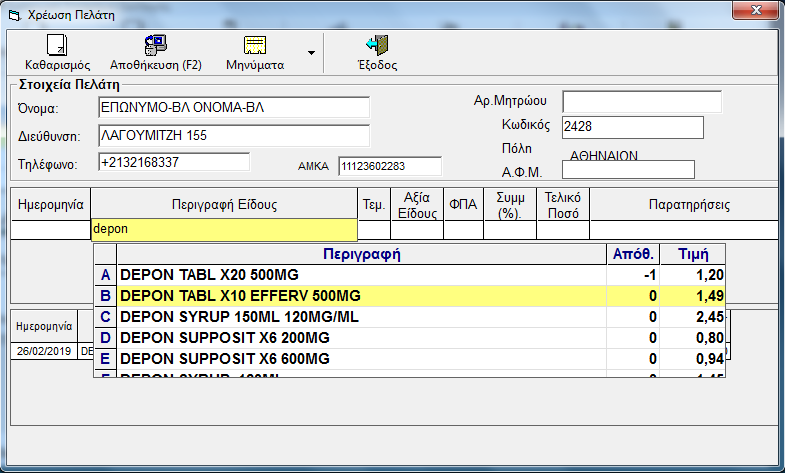Click the Τελικό Ποσό column header
The height and width of the screenshot is (473, 785).
563,205
